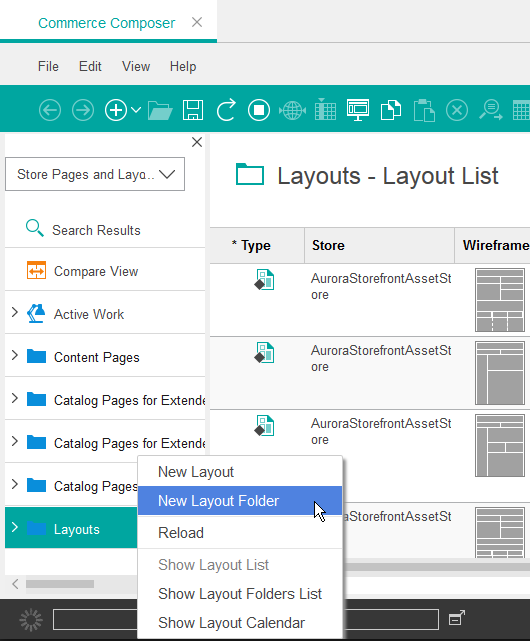
Task: Click the calendar view toolbar icon
Action: tap(325, 110)
